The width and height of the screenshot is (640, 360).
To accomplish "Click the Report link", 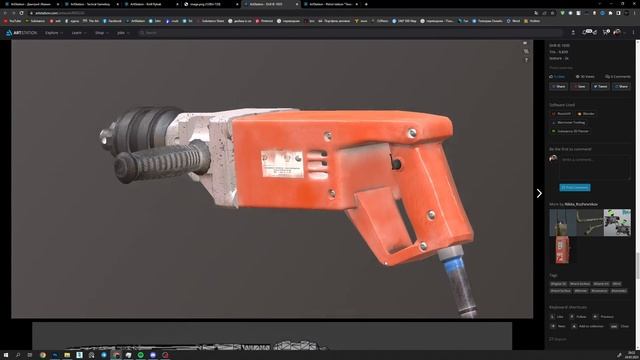I will [x=558, y=339].
